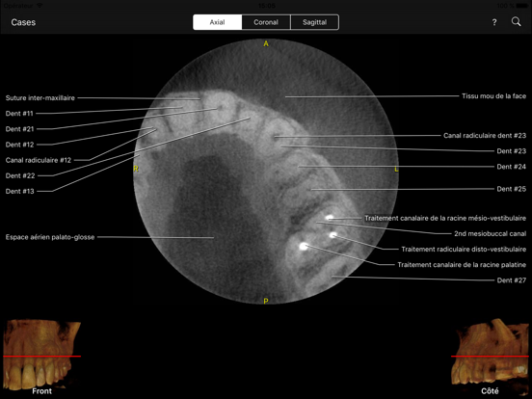Click the yellow 'L' left marker
The image size is (532, 399).
[396, 169]
